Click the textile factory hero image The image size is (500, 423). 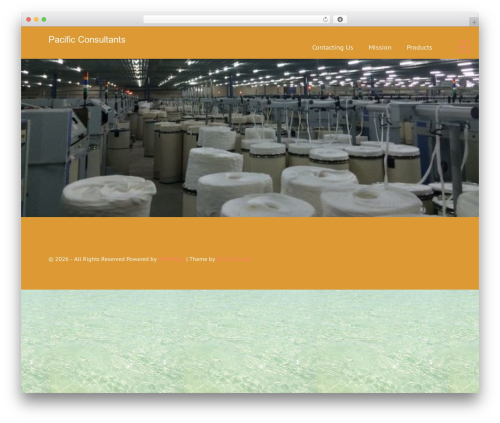pyautogui.click(x=250, y=138)
